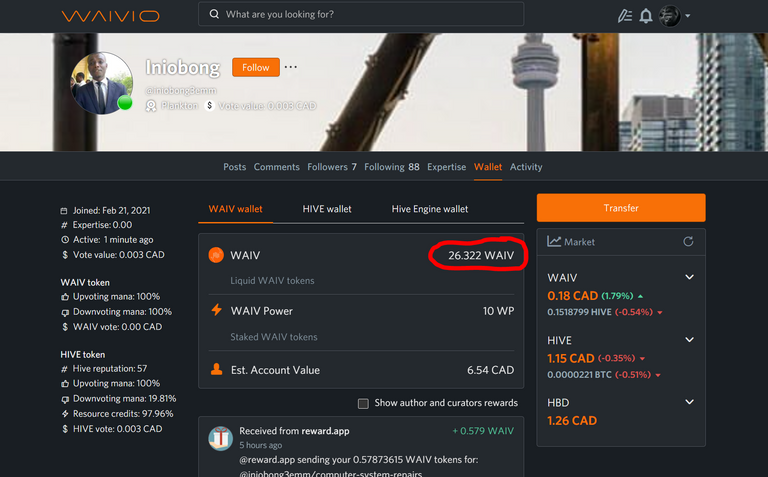Click the WAIV vote: 0.00 CAD dollar icon
The height and width of the screenshot is (477, 768).
pos(65,327)
